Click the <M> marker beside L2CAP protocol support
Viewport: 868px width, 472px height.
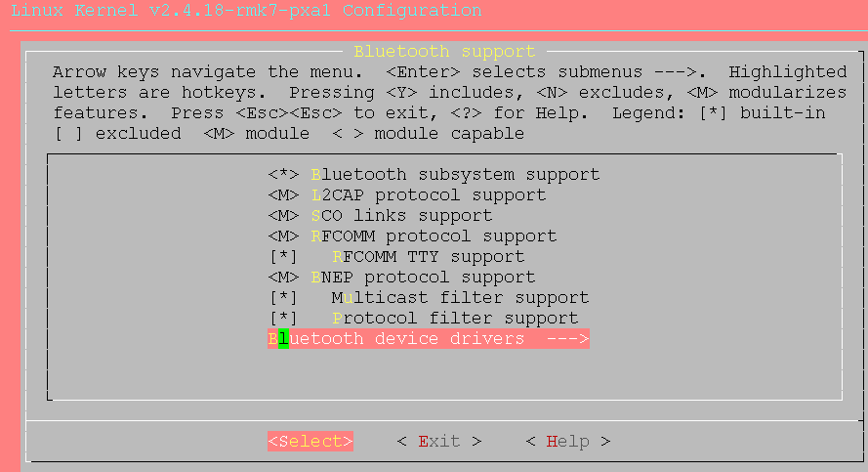pos(283,195)
